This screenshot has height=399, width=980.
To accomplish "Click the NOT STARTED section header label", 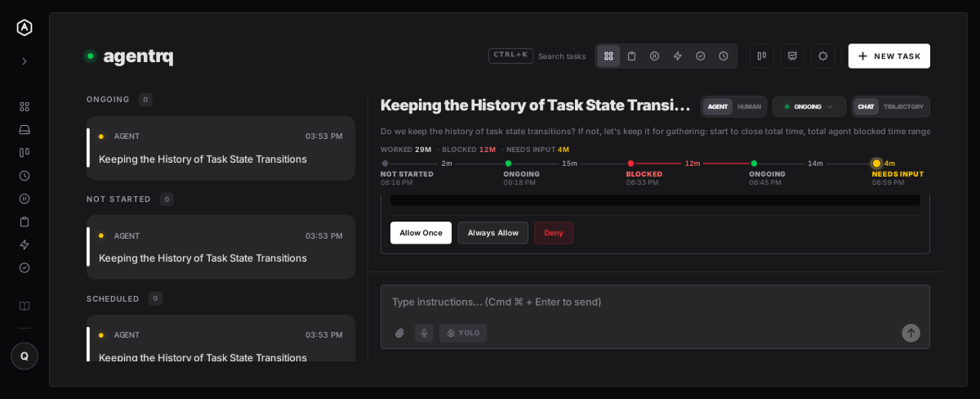I will pyautogui.click(x=118, y=199).
